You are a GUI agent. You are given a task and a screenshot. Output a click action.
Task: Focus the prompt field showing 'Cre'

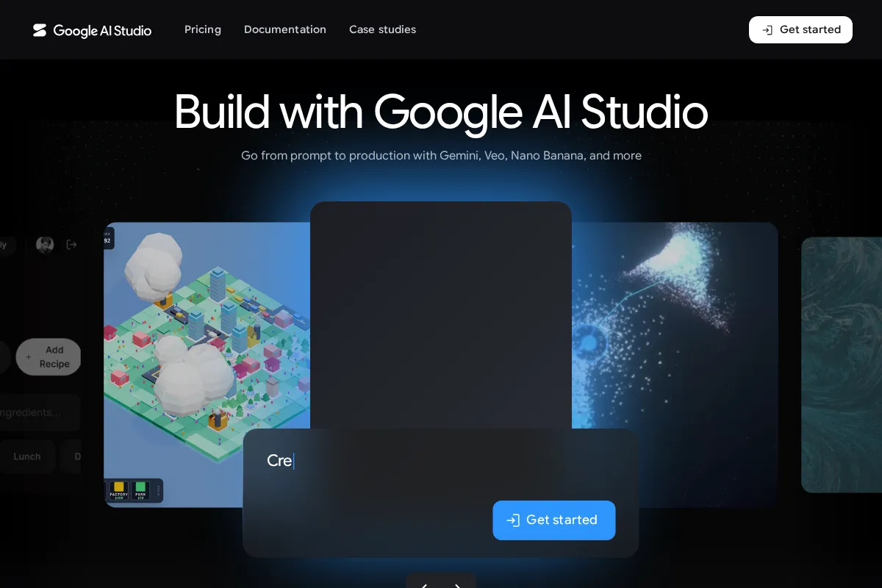441,462
